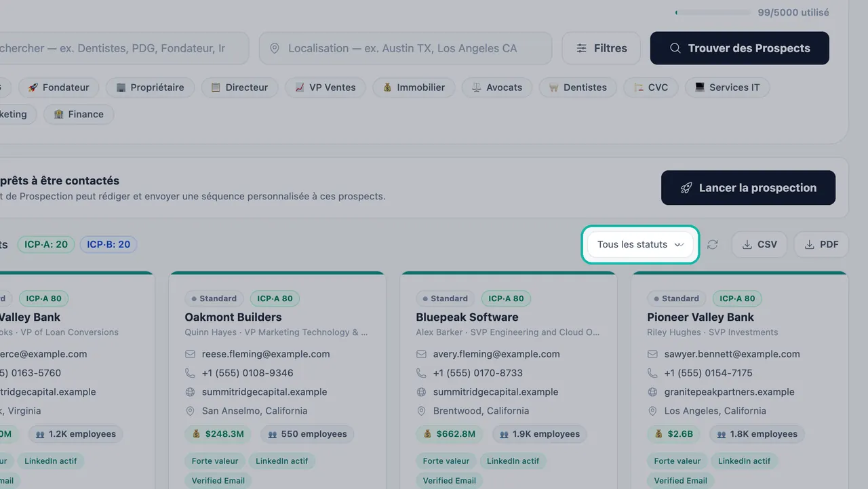Focus the Localisation input field
Viewport: 868px width, 489px height.
pos(405,48)
